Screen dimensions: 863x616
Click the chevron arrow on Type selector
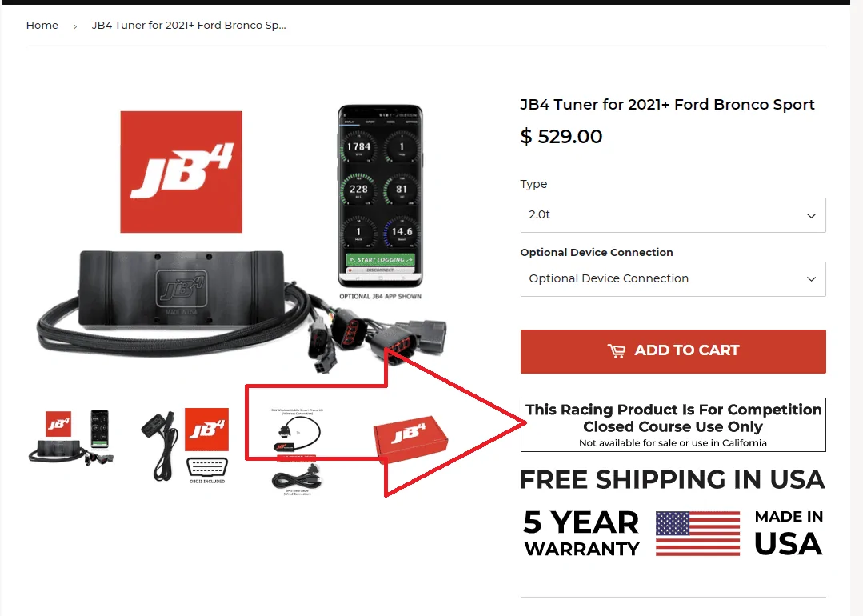(811, 216)
